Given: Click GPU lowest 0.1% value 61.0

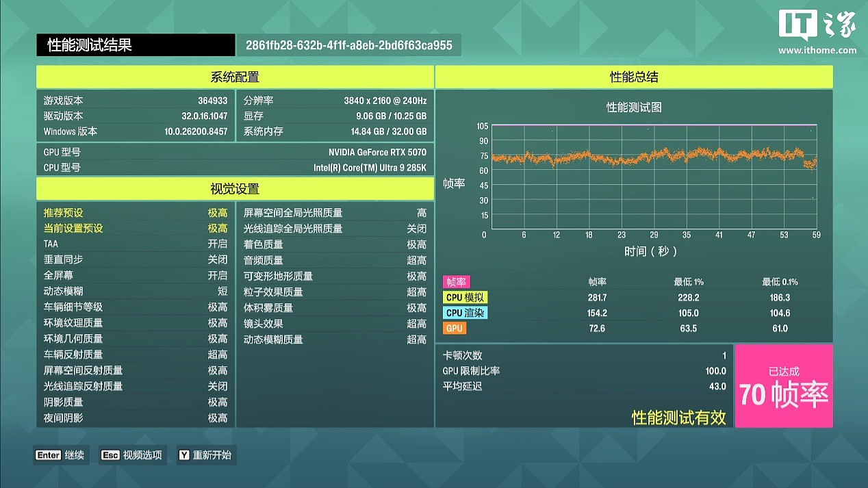Looking at the screenshot, I should tap(780, 329).
